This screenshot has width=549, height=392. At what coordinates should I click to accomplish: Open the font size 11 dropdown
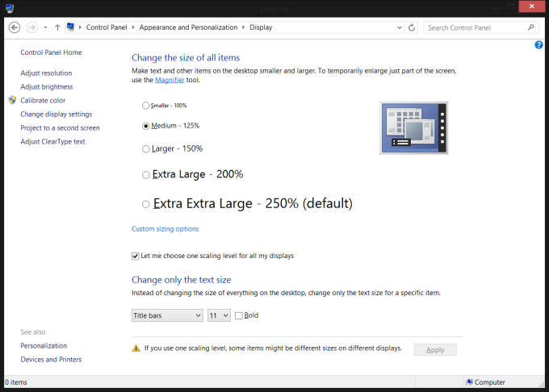click(x=219, y=315)
